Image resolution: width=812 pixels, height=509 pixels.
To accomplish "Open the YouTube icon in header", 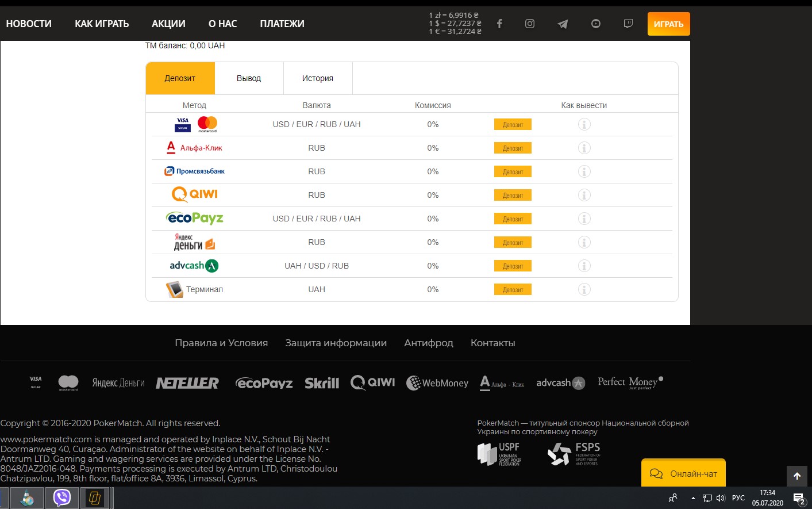I will [x=596, y=24].
